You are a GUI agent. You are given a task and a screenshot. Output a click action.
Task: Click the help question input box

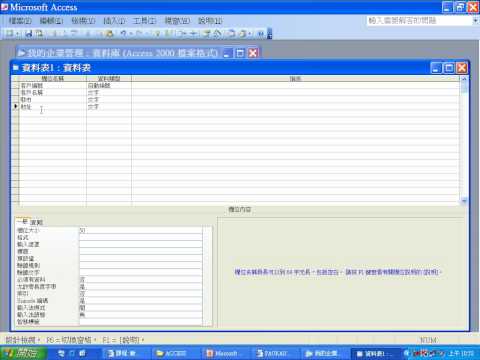[x=420, y=21]
